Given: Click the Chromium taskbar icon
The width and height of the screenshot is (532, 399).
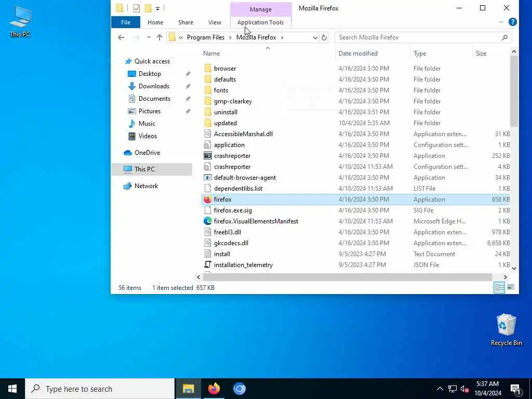Looking at the screenshot, I should coord(239,389).
